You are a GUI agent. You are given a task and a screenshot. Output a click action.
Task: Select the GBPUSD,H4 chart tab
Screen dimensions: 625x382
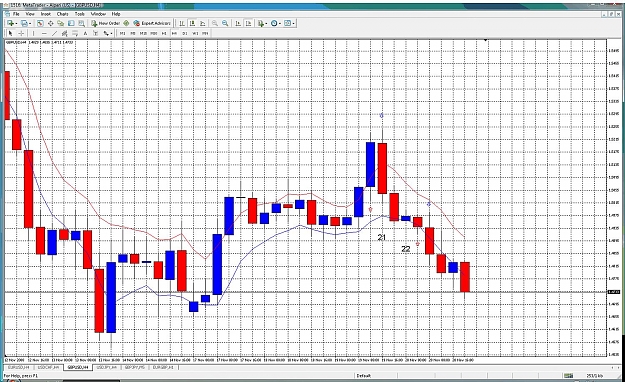78,367
